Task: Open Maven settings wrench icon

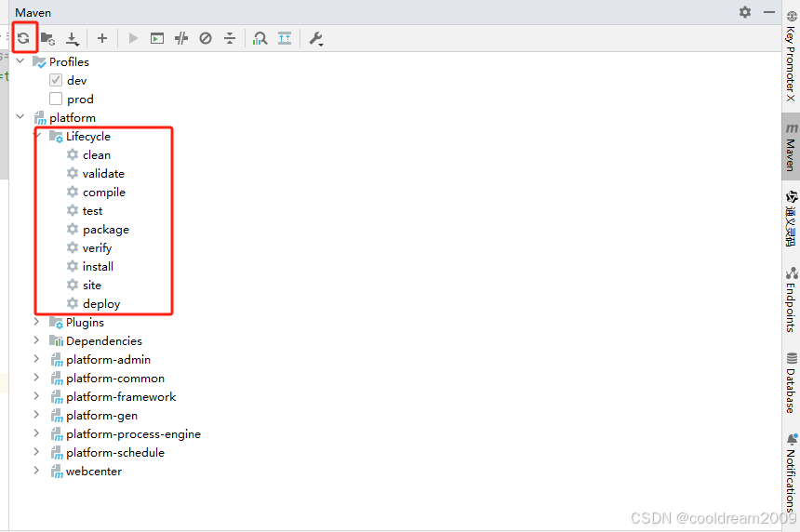Action: [x=316, y=39]
